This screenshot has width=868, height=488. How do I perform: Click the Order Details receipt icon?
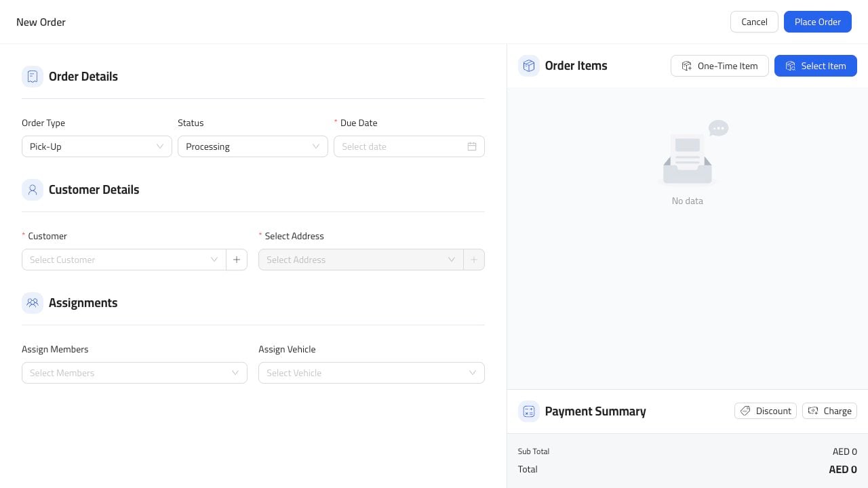[x=33, y=77]
